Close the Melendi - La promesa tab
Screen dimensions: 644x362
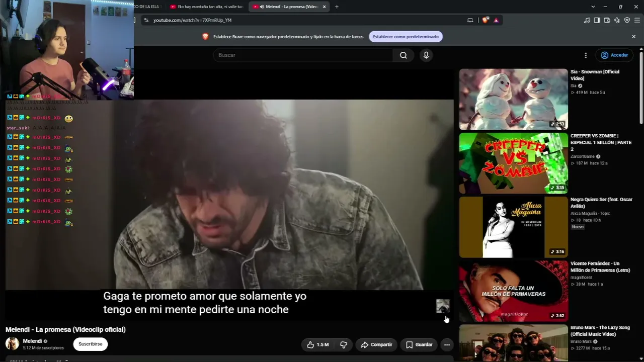click(324, 7)
